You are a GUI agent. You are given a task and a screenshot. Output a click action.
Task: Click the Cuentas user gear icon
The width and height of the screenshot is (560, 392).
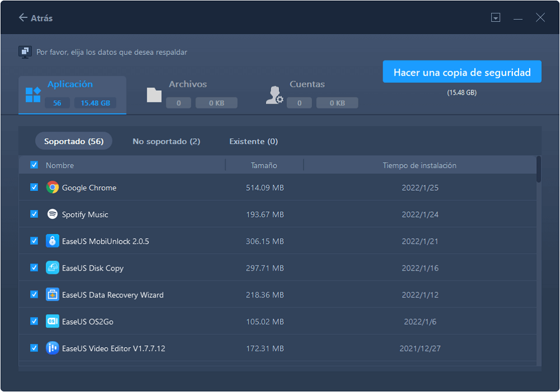[274, 95]
